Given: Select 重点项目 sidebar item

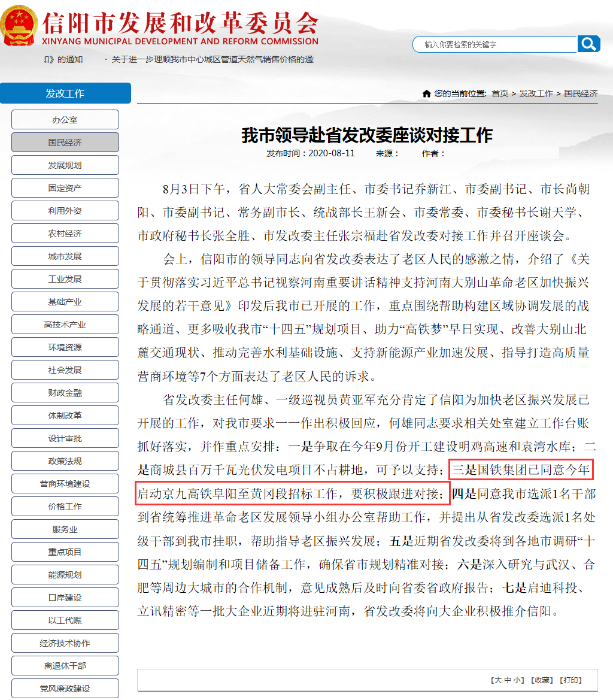Looking at the screenshot, I should 65,552.
